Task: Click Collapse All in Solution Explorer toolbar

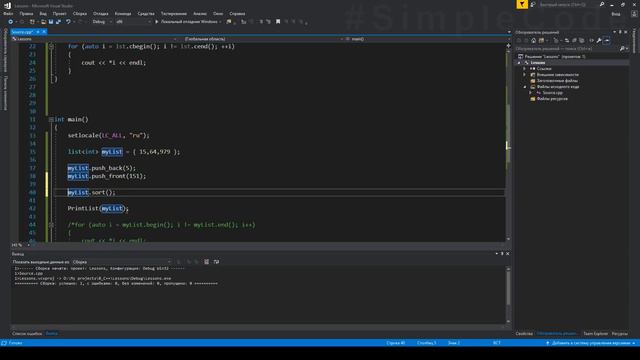Action: click(574, 40)
